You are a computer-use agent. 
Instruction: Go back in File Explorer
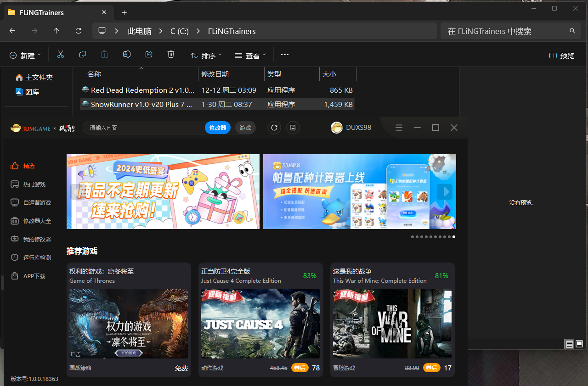12,31
